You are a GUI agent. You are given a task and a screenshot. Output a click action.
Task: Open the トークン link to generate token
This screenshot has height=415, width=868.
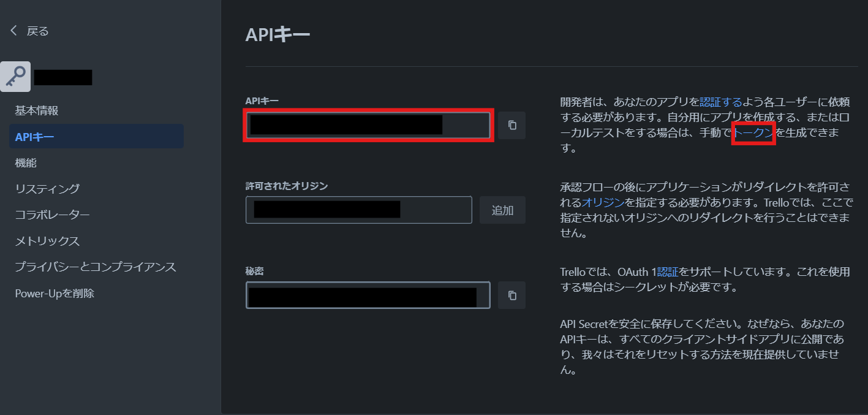pyautogui.click(x=754, y=132)
